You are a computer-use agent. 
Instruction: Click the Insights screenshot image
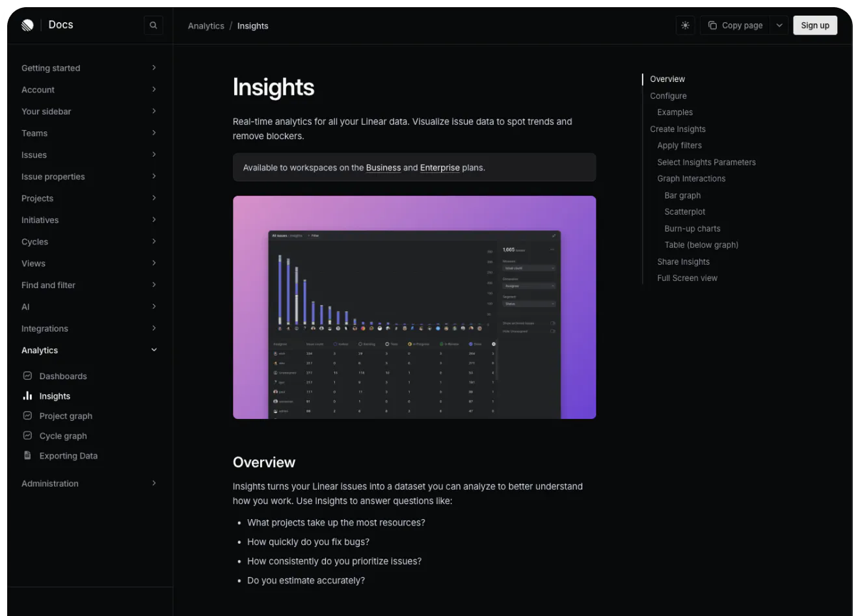point(414,307)
